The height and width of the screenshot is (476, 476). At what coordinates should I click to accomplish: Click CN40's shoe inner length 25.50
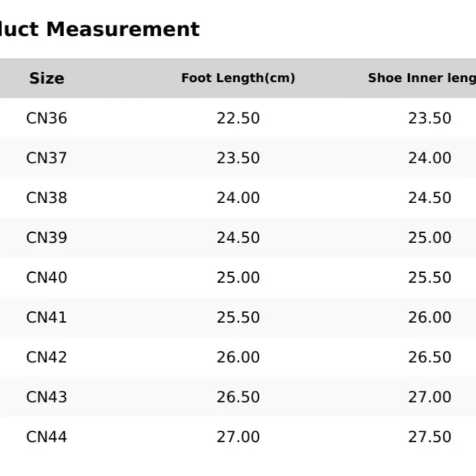(x=429, y=278)
